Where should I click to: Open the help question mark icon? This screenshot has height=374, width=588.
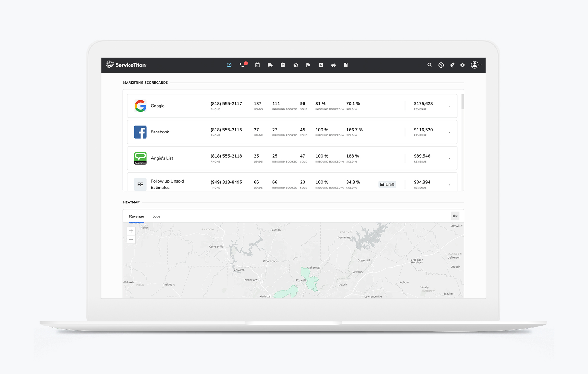coord(441,65)
